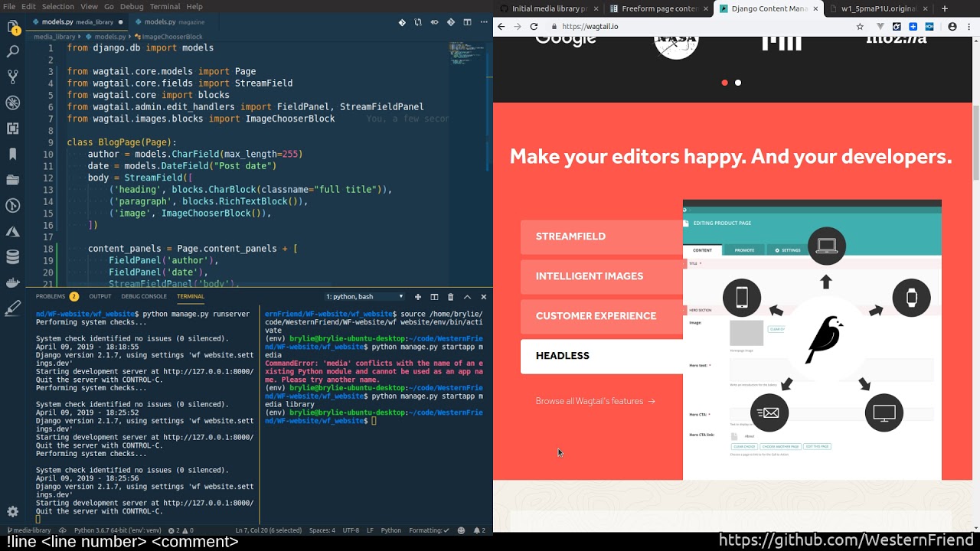The height and width of the screenshot is (551, 980).
Task: Click the Split Editor icon in the editor toolbar
Action: 466,22
